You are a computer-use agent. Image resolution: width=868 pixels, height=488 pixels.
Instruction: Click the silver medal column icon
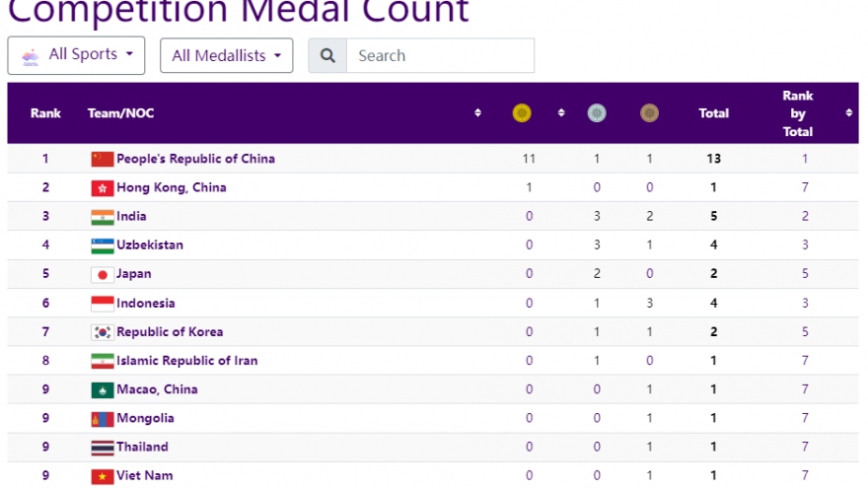tap(597, 113)
